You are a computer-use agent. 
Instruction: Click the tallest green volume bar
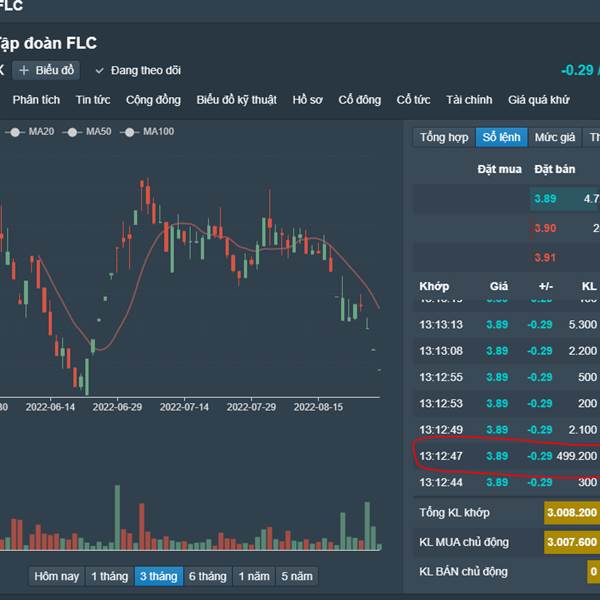coord(117,517)
